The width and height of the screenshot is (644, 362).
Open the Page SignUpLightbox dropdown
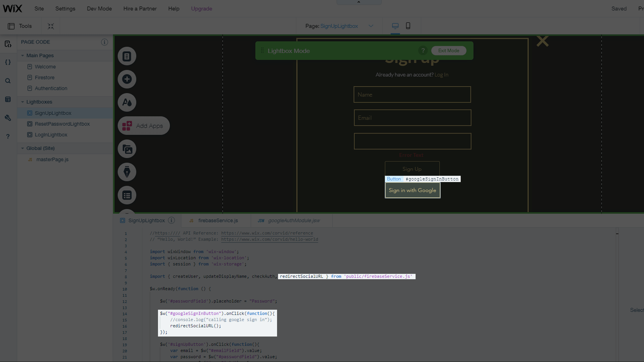pyautogui.click(x=371, y=26)
